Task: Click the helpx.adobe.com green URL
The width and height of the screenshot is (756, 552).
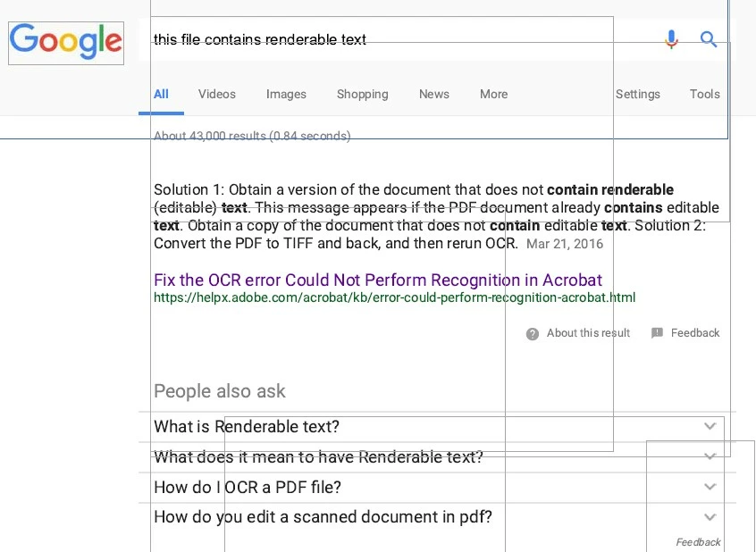Action: [394, 297]
